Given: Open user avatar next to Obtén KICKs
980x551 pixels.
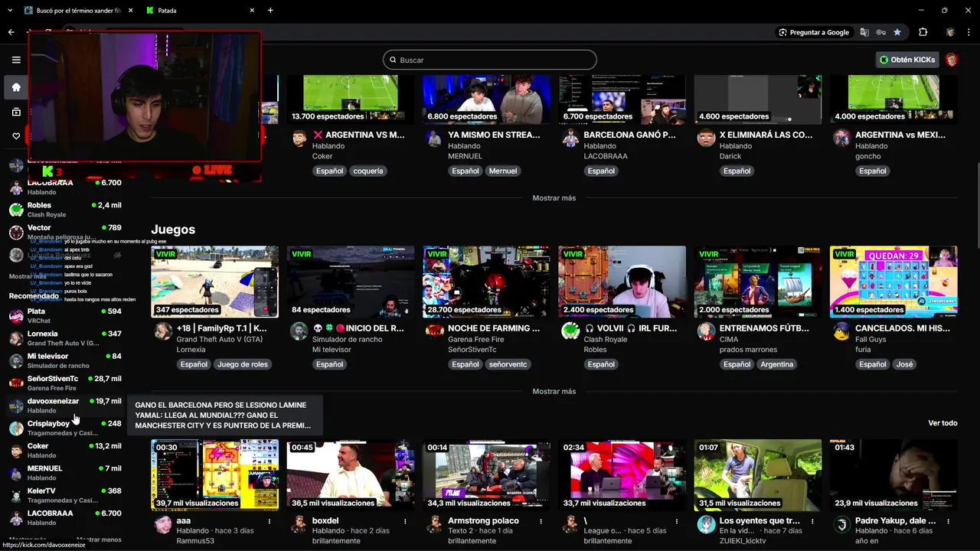Looking at the screenshot, I should [952, 60].
